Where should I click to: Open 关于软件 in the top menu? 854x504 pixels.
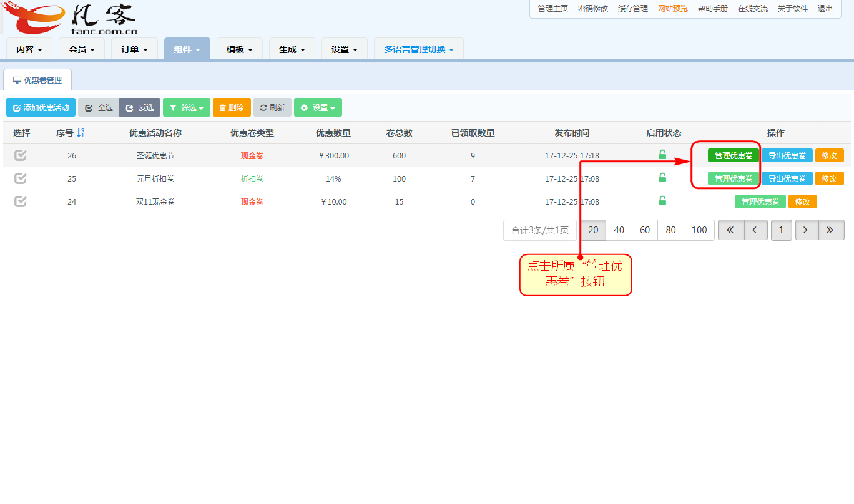793,9
